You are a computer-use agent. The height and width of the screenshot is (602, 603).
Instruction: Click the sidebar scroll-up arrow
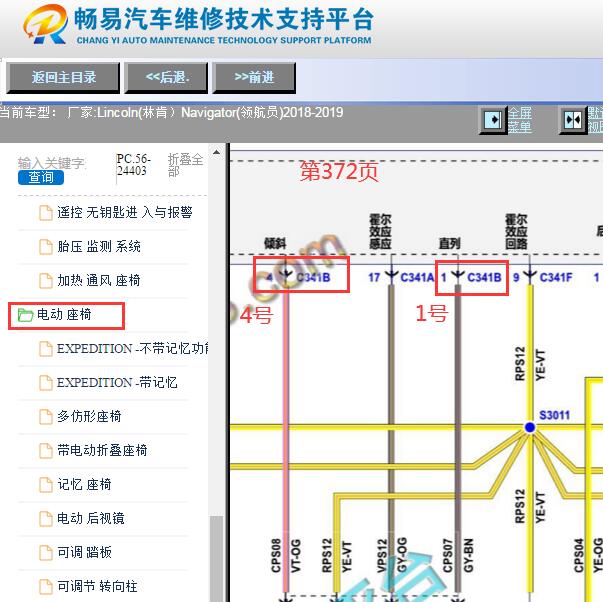(217, 152)
